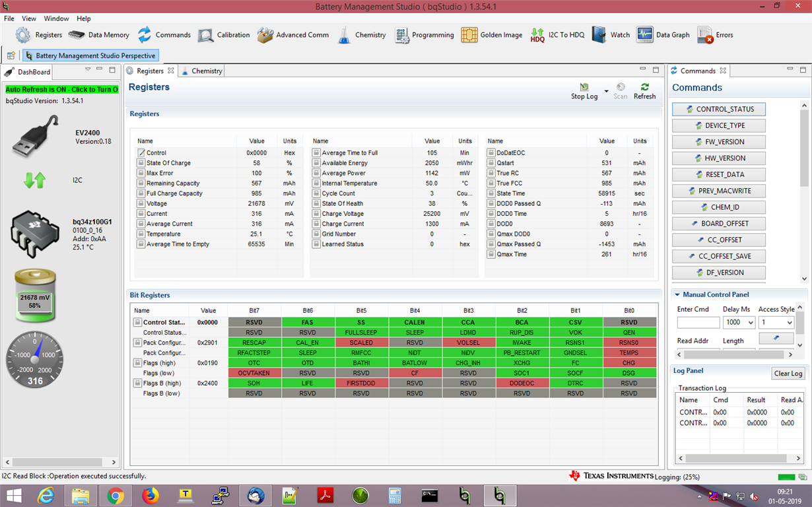Send the BOARD_OFFSET command

tap(718, 223)
